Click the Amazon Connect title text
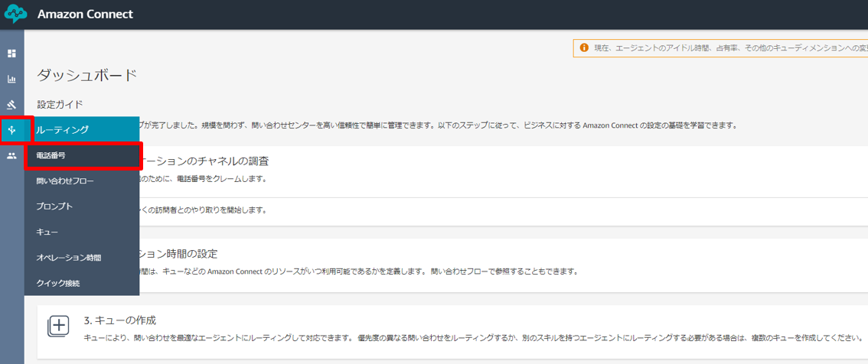 [x=85, y=15]
